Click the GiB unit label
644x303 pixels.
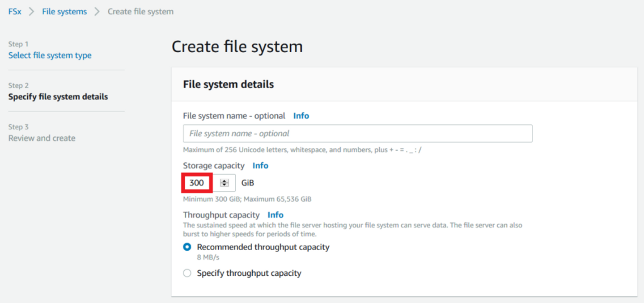tap(248, 183)
